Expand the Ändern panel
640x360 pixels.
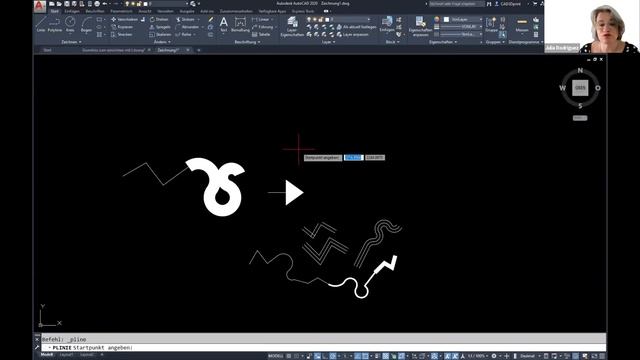pyautogui.click(x=162, y=42)
